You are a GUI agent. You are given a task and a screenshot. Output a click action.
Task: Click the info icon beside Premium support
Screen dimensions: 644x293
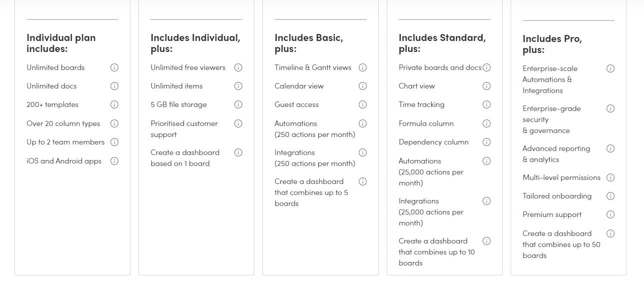[611, 214]
